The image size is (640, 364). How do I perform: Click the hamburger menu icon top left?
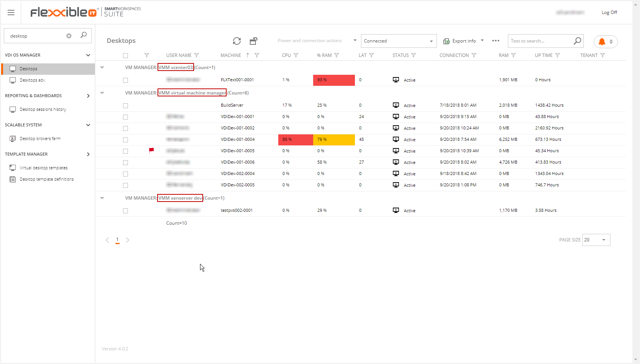coord(11,13)
